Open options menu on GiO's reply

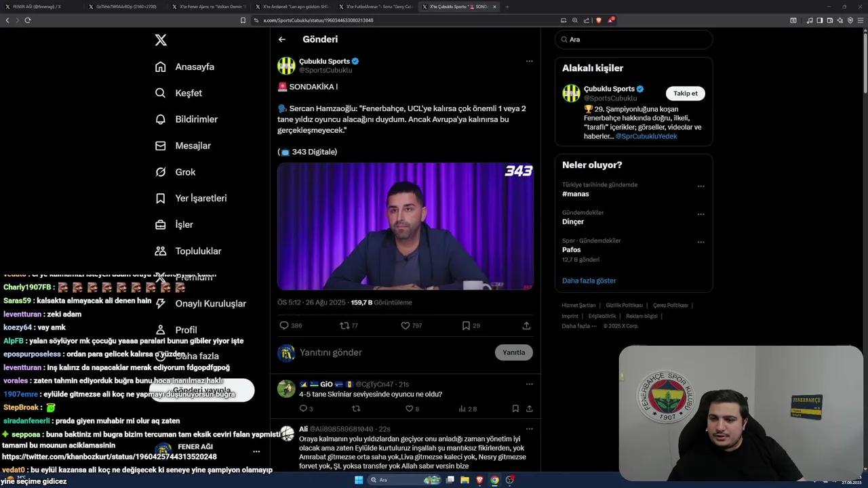coord(529,384)
